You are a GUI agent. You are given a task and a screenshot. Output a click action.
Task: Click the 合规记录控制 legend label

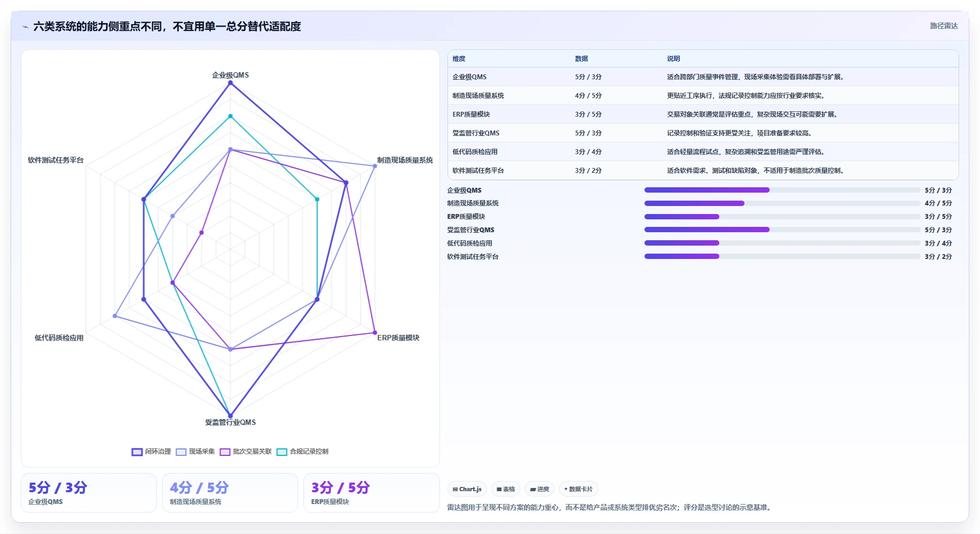point(309,452)
